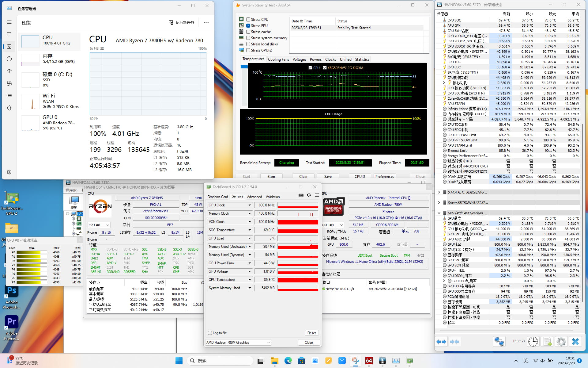Enable Stress cache checkbox
Image resolution: width=588 pixels, height=368 pixels.
[248, 32]
